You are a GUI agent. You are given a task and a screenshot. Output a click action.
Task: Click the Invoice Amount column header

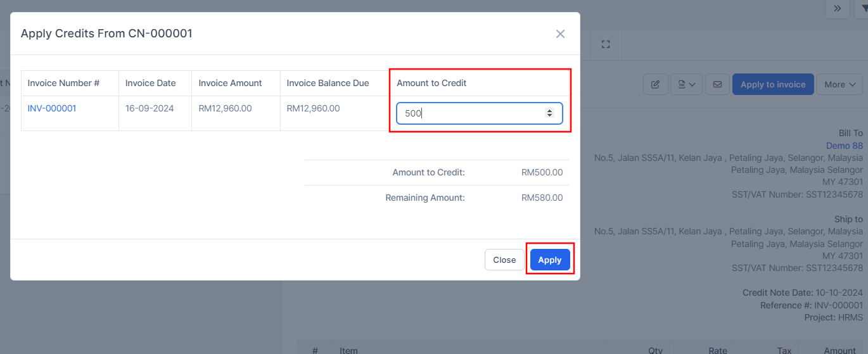click(x=230, y=83)
